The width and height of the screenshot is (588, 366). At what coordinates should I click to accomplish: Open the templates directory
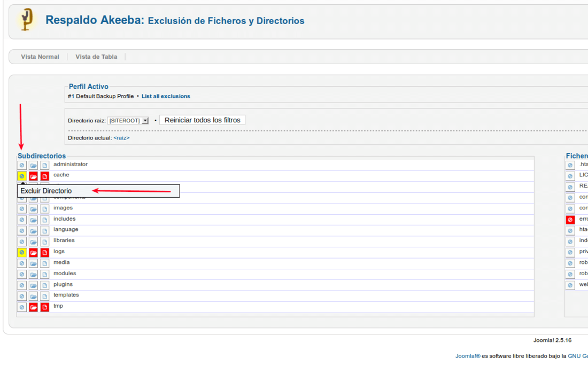(x=66, y=295)
